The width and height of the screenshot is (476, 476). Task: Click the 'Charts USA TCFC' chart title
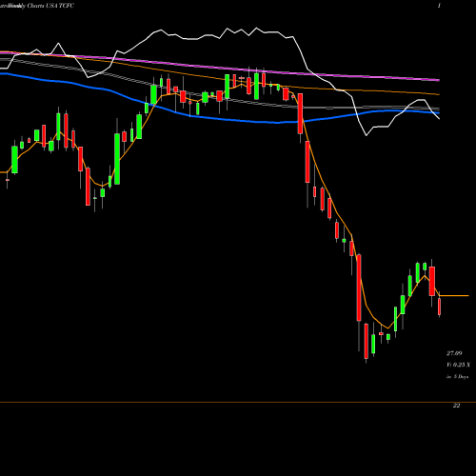50,6
